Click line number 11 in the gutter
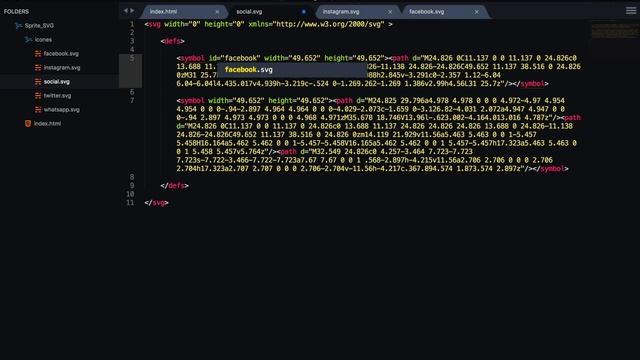The height and width of the screenshot is (360, 640). coord(130,202)
